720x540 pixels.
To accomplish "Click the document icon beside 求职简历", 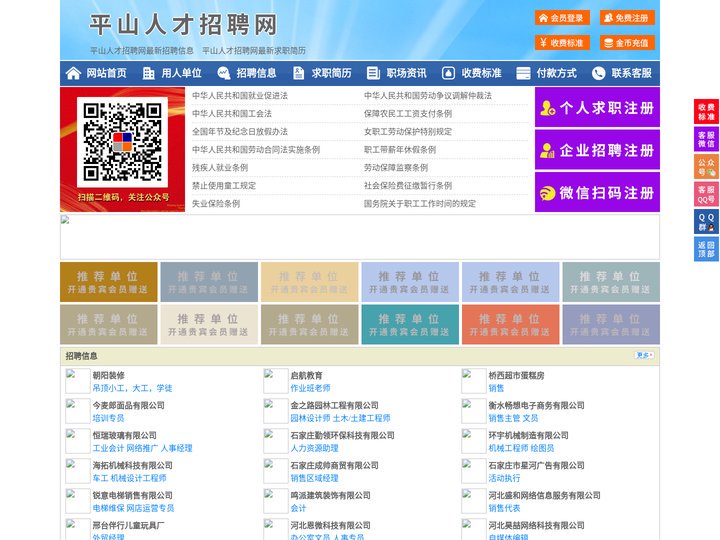I will (x=298, y=73).
